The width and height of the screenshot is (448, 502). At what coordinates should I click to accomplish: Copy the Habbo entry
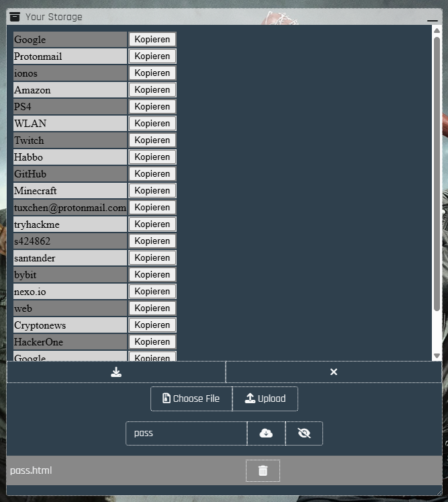coord(152,157)
